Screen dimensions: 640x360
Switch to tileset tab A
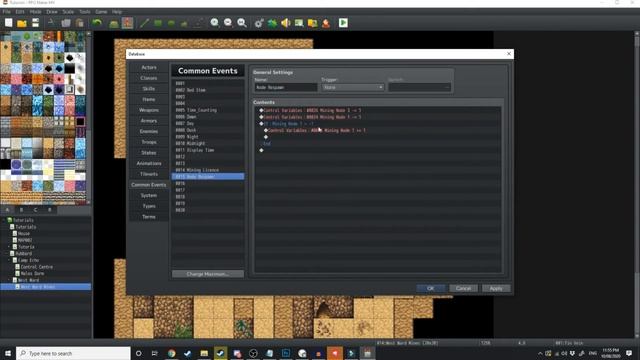[7, 210]
